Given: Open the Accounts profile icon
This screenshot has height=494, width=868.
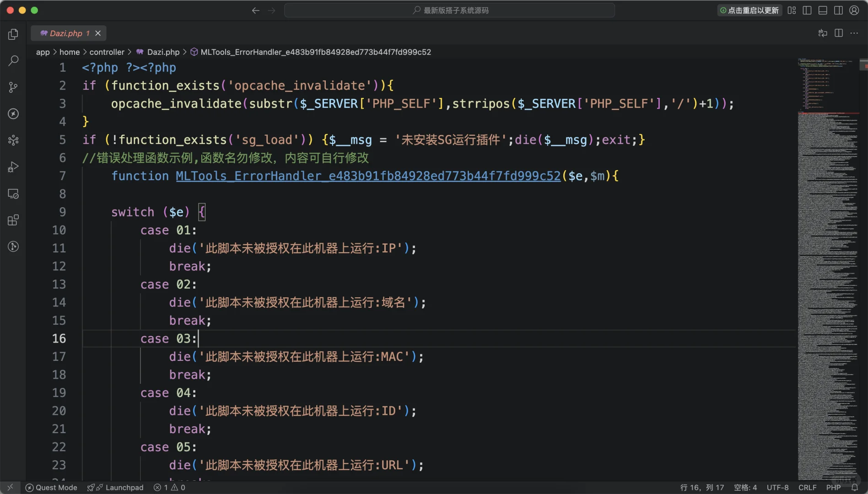Looking at the screenshot, I should [x=854, y=11].
